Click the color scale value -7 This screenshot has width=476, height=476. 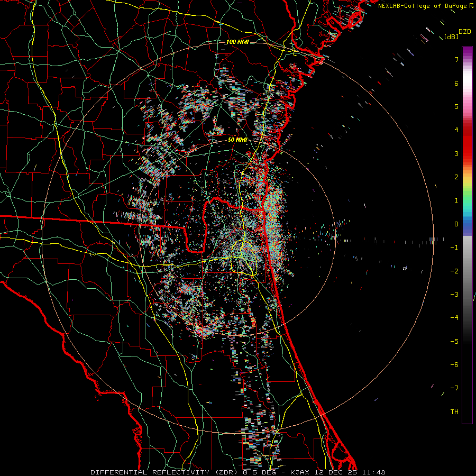click(x=454, y=388)
